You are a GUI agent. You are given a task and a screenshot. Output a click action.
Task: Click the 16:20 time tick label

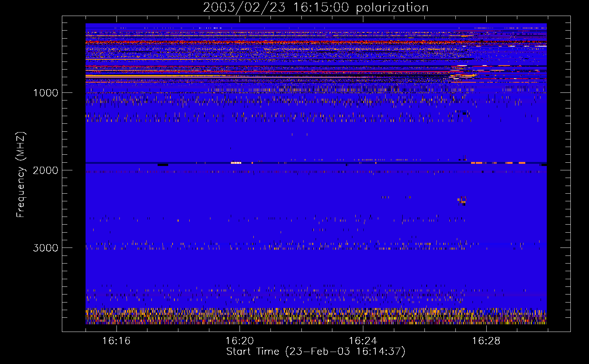tap(240, 341)
